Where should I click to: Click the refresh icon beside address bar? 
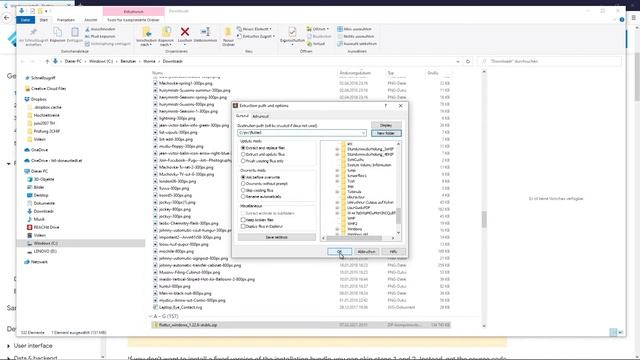(468, 61)
